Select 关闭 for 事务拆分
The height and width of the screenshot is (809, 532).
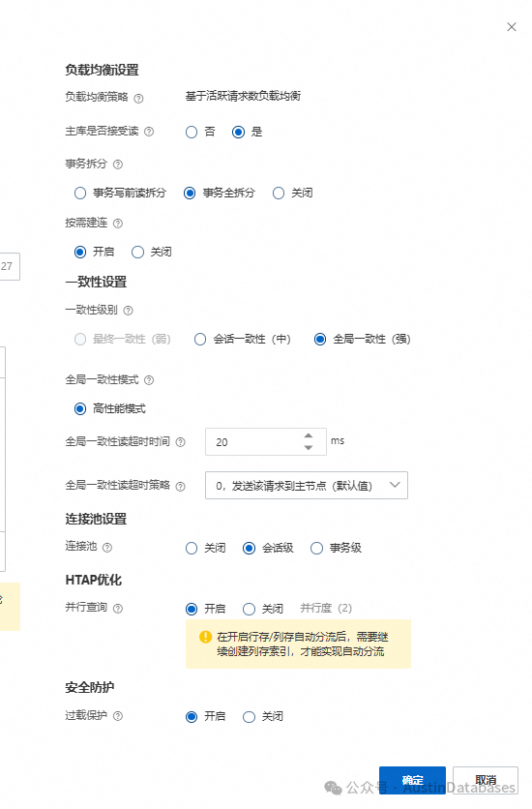pos(279,193)
